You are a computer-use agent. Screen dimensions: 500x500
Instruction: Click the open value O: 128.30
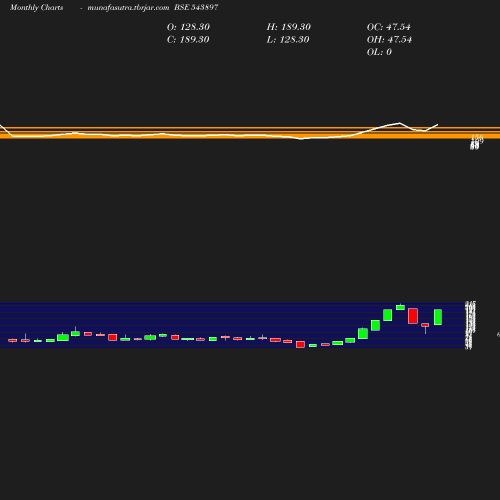point(188,27)
